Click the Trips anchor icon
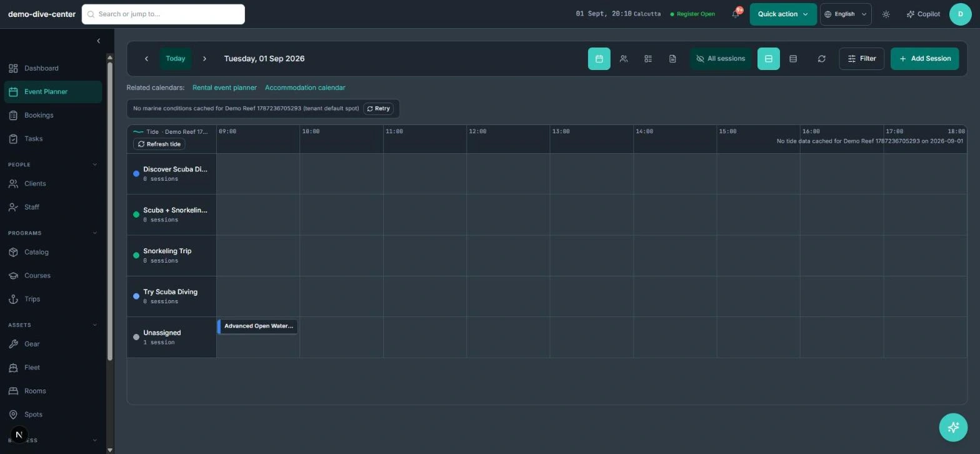The image size is (980, 454). click(13, 299)
